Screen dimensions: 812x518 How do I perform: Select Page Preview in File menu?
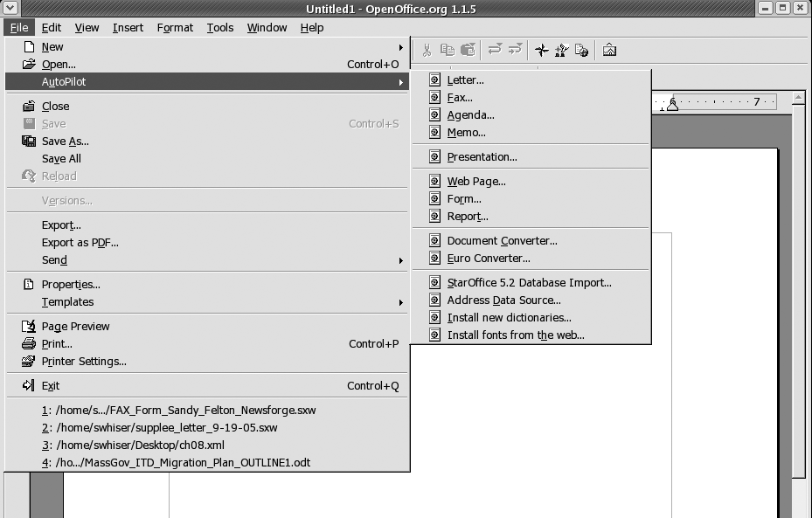(x=207, y=327)
